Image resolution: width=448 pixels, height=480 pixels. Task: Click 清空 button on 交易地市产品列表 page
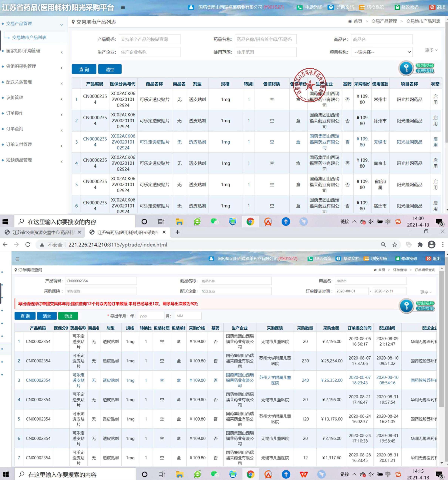pos(110,69)
